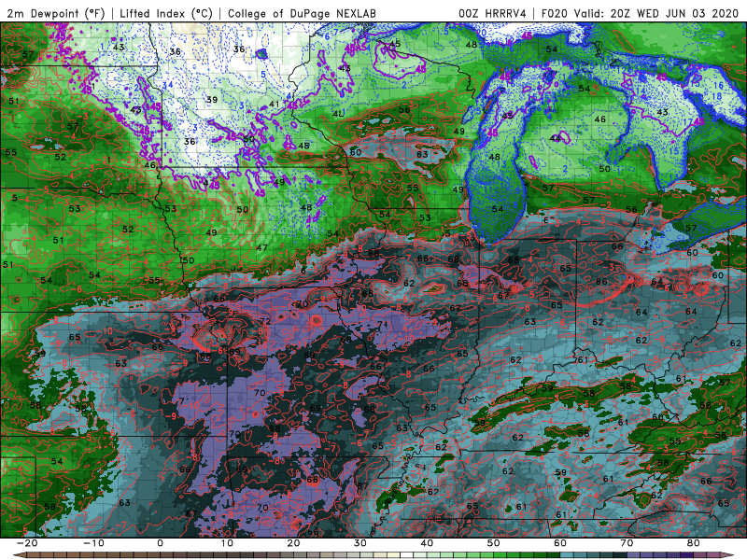Click the '-10' label on color scale
This screenshot has height=560, width=747.
tap(93, 543)
